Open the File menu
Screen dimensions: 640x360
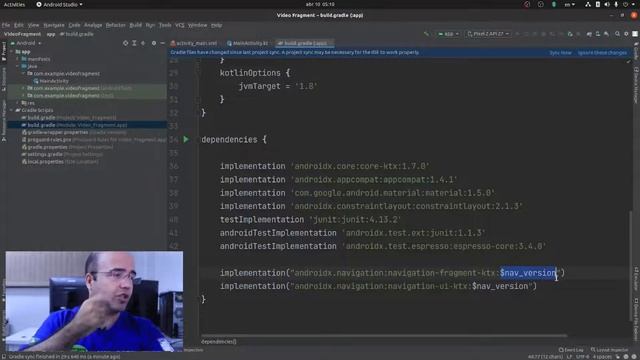pos(6,25)
